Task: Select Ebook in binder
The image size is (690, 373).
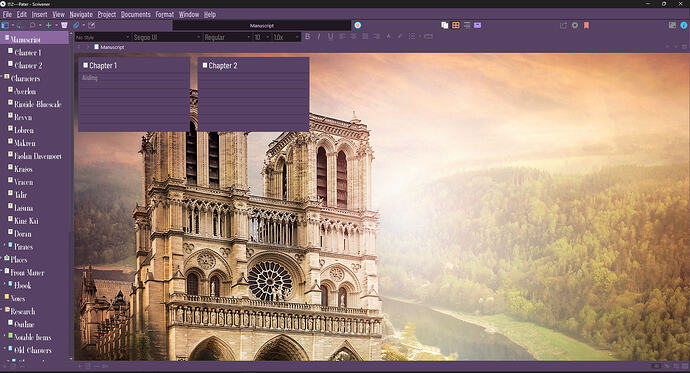Action: coord(22,285)
